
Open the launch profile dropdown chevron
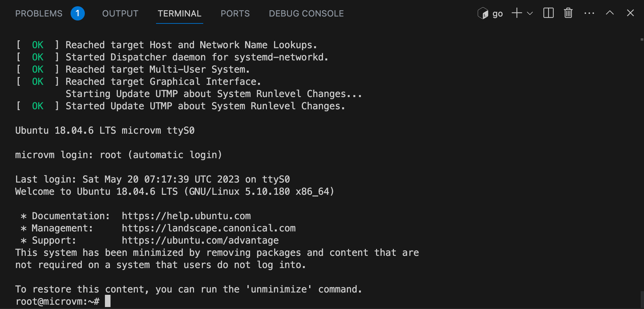[x=530, y=14]
